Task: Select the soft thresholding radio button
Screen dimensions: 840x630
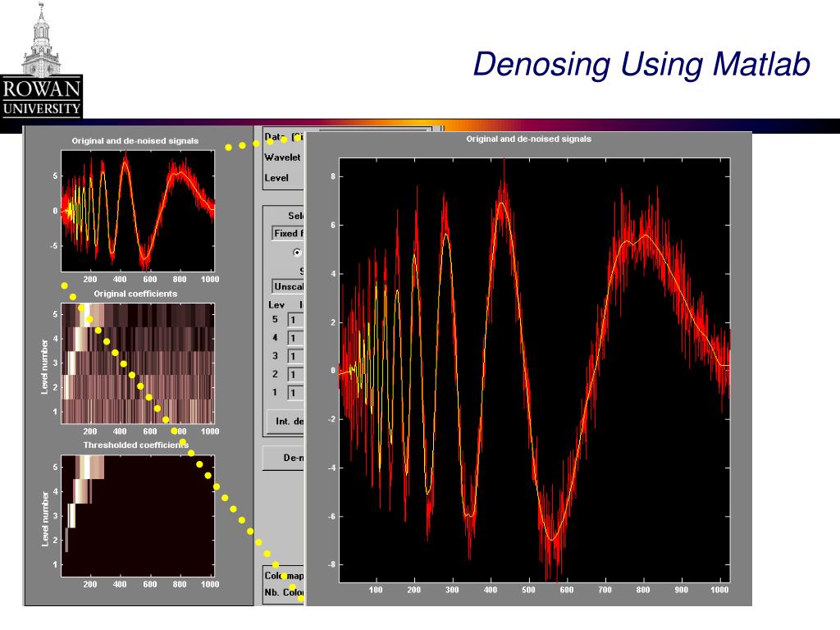Action: (x=297, y=253)
